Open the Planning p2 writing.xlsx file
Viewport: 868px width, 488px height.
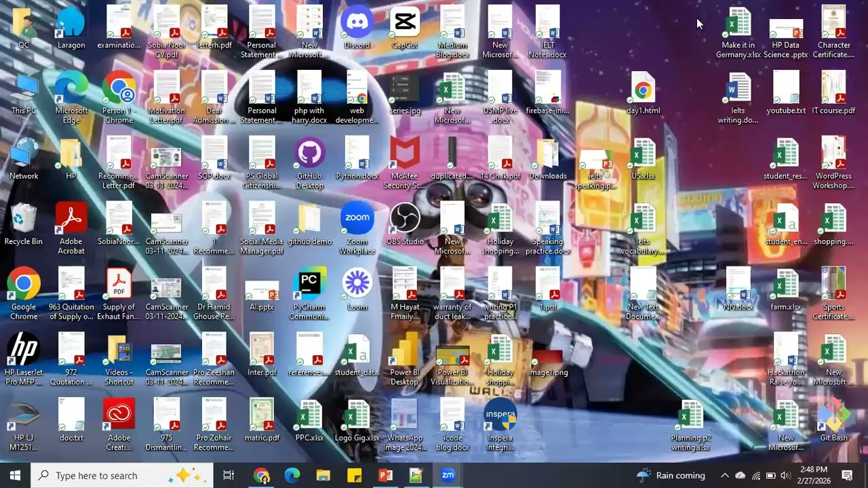click(x=691, y=426)
